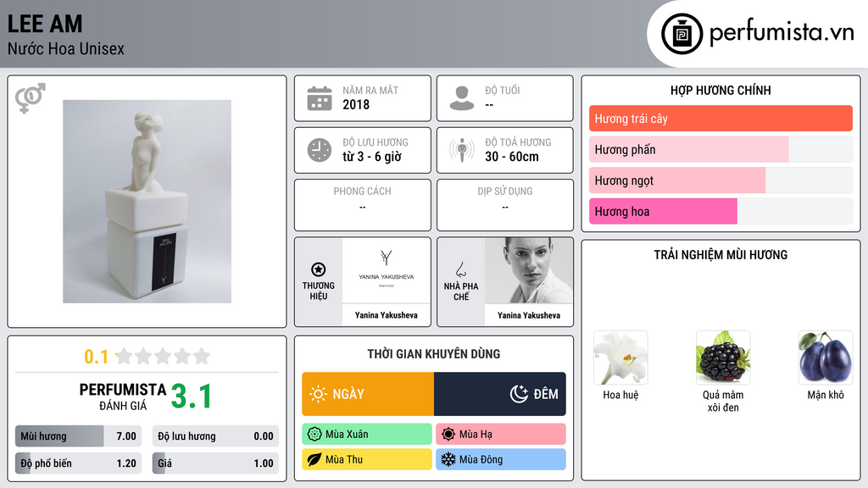Open the Yanina Yakusheva brand logo image

[386, 270]
